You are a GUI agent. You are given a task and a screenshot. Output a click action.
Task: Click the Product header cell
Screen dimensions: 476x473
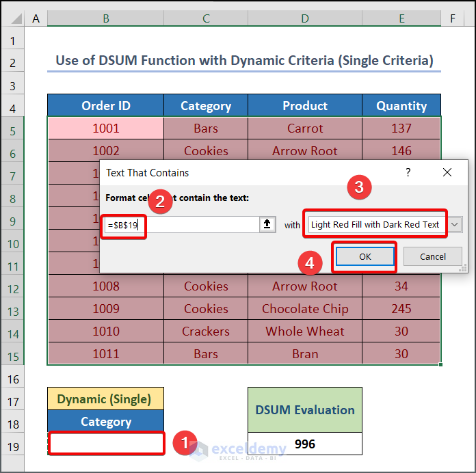305,105
